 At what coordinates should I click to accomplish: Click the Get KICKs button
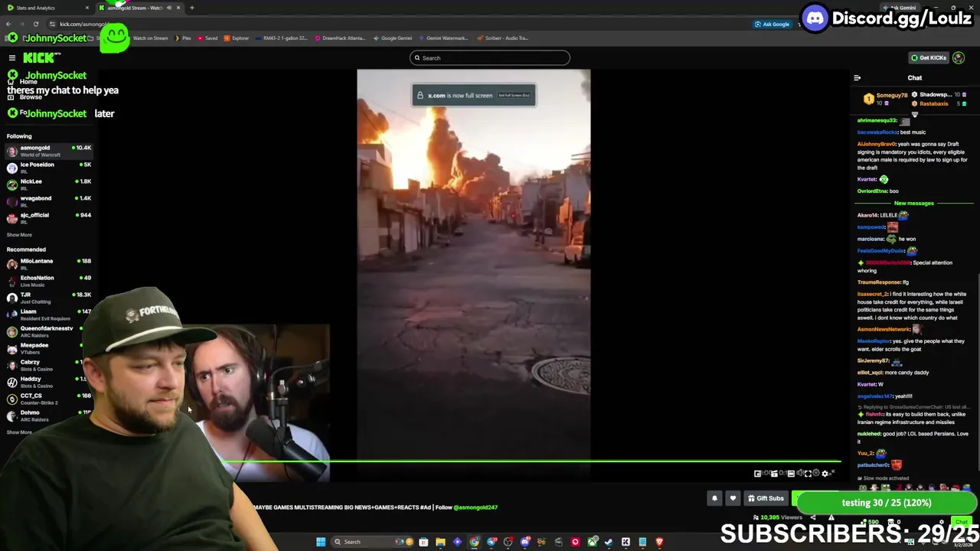[929, 57]
